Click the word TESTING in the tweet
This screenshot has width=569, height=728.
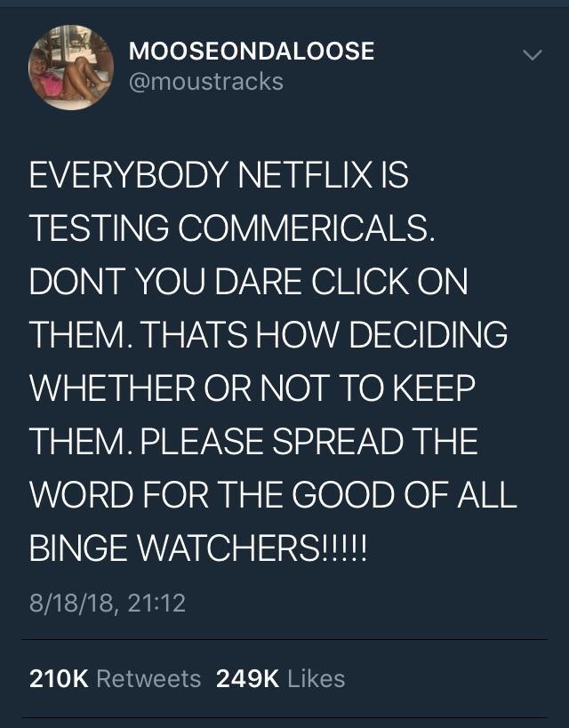pyautogui.click(x=99, y=228)
